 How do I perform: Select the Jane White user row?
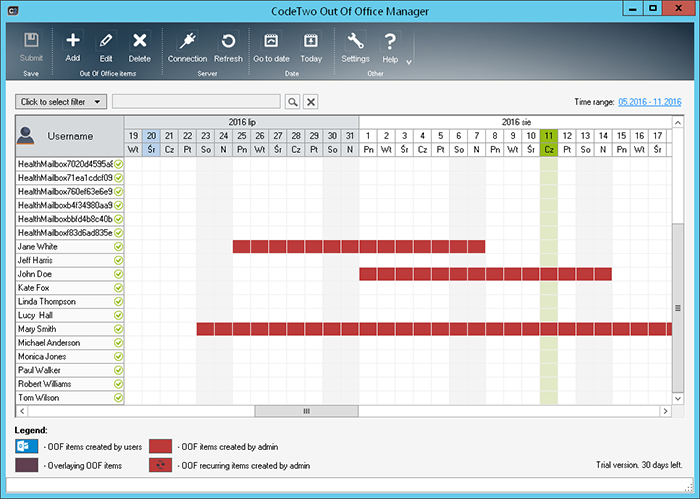point(70,246)
